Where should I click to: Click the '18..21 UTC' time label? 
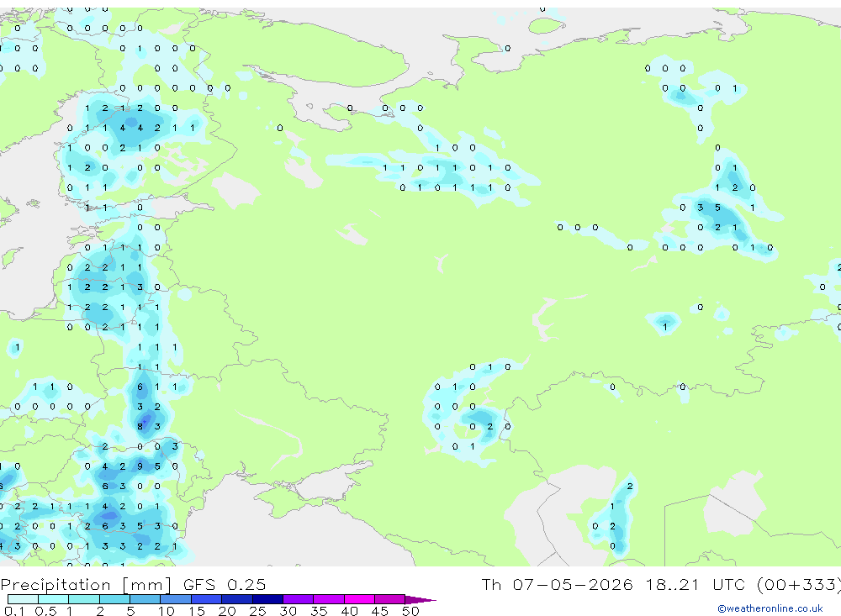697,584
